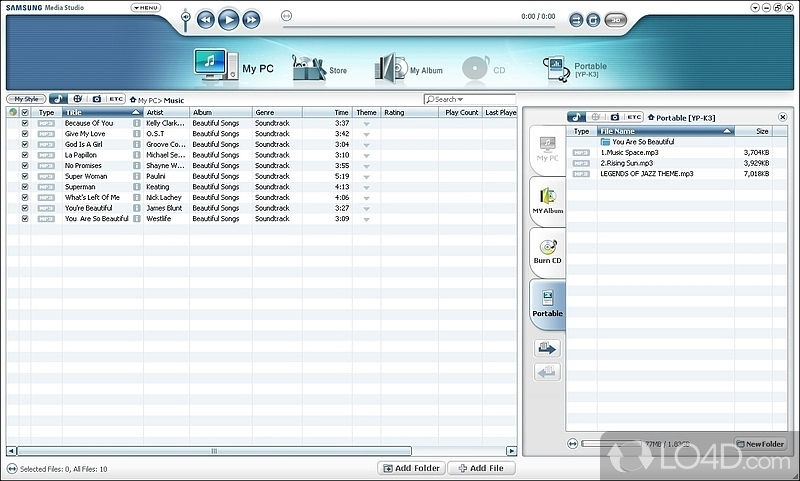800x481 pixels.
Task: Toggle checkbox for "Superman" track
Action: [25, 186]
